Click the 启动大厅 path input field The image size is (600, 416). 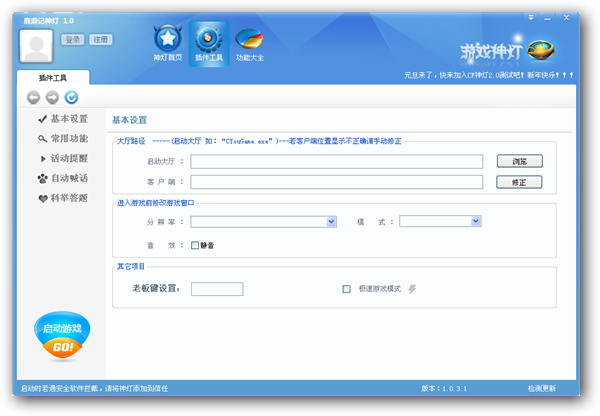tap(336, 162)
